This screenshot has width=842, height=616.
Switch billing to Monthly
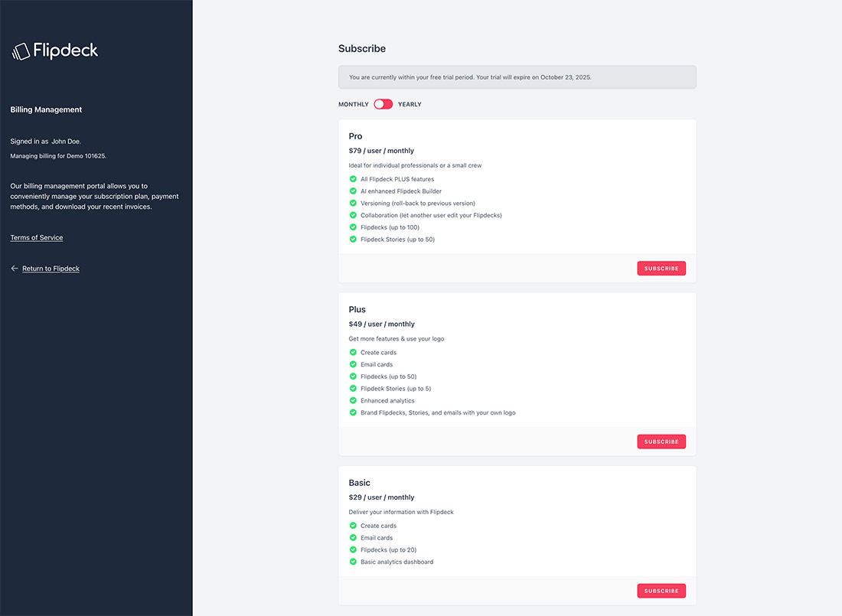tap(353, 103)
